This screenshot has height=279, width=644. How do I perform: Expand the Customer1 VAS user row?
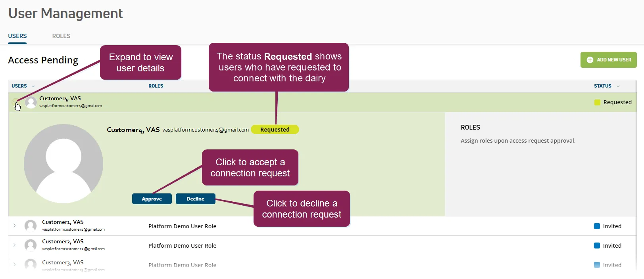tap(15, 225)
